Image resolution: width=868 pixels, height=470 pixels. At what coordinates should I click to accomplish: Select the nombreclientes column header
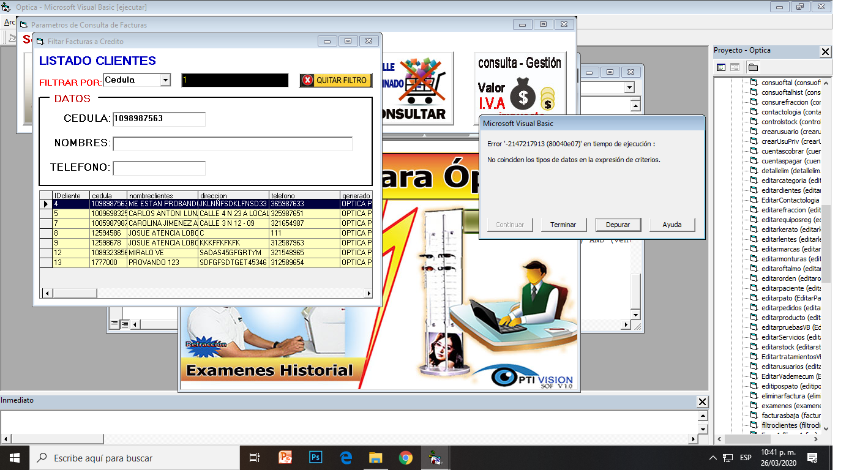163,196
